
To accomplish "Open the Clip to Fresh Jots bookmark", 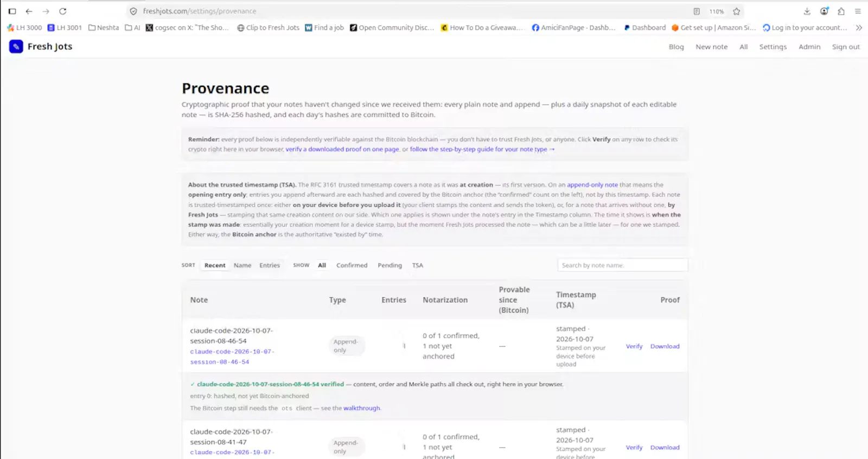I will coord(268,28).
